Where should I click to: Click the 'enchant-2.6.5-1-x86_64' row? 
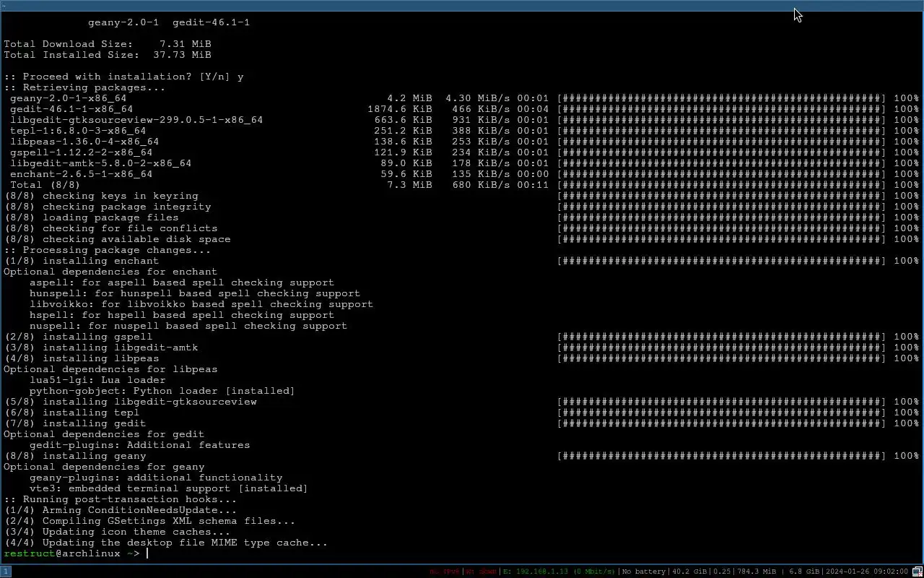464,174
